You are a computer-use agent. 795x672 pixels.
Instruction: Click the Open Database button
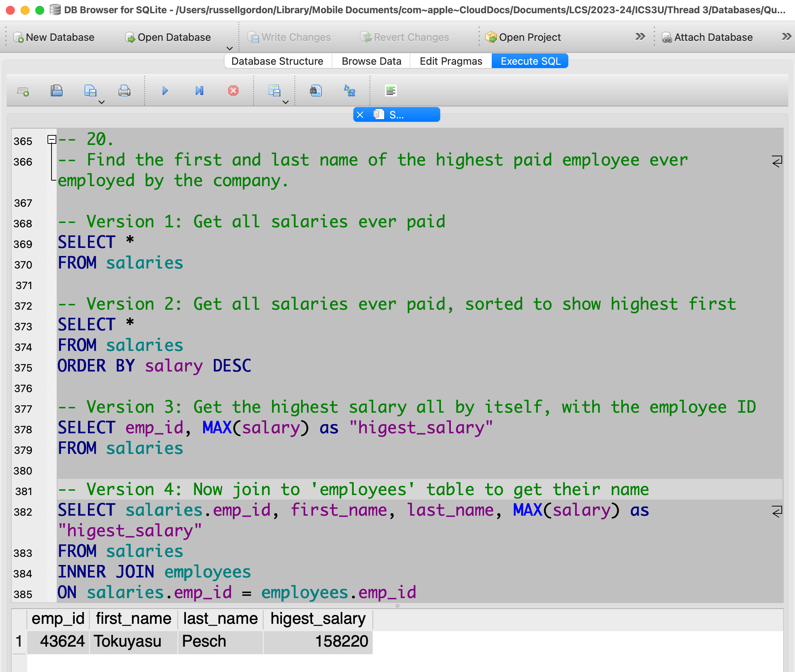[x=168, y=38]
